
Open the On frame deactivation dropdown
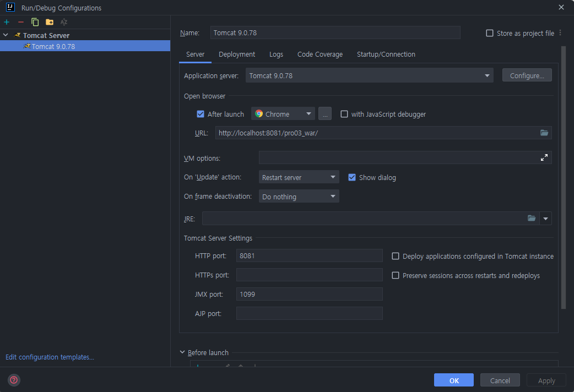tap(299, 196)
